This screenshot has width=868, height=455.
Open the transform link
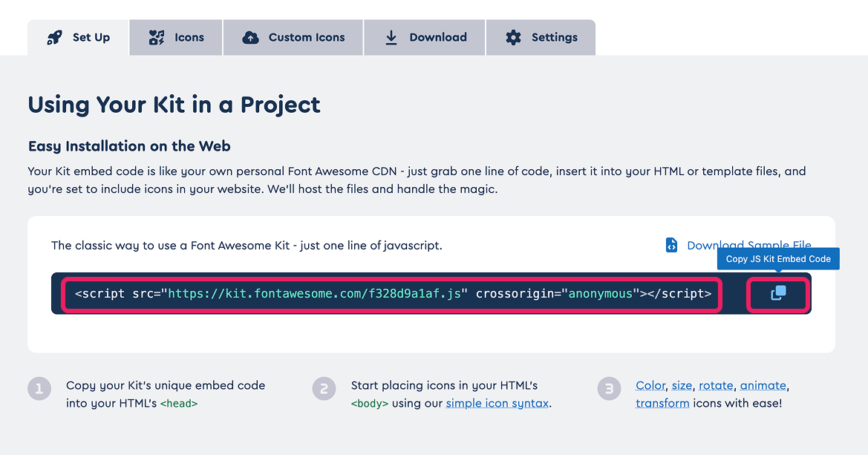tap(662, 403)
